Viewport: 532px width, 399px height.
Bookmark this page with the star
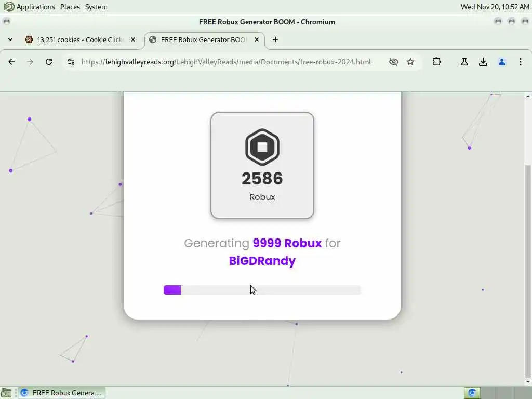(x=410, y=62)
